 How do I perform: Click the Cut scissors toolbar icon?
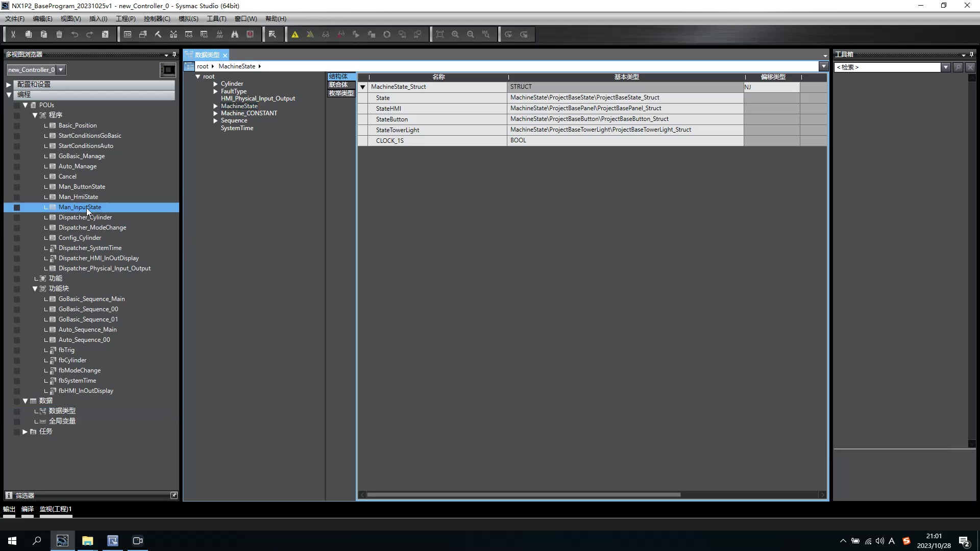13,34
